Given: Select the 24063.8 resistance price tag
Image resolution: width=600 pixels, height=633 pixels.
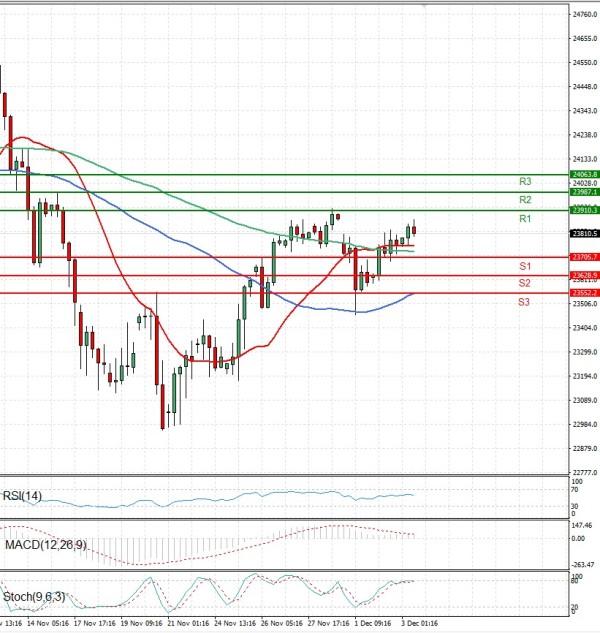Looking at the screenshot, I should (584, 174).
